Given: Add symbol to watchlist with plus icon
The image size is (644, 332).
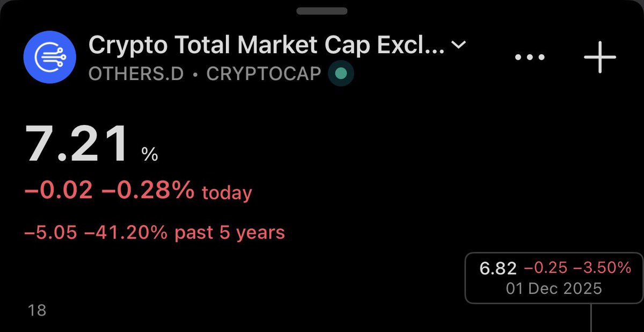Looking at the screenshot, I should point(600,56).
